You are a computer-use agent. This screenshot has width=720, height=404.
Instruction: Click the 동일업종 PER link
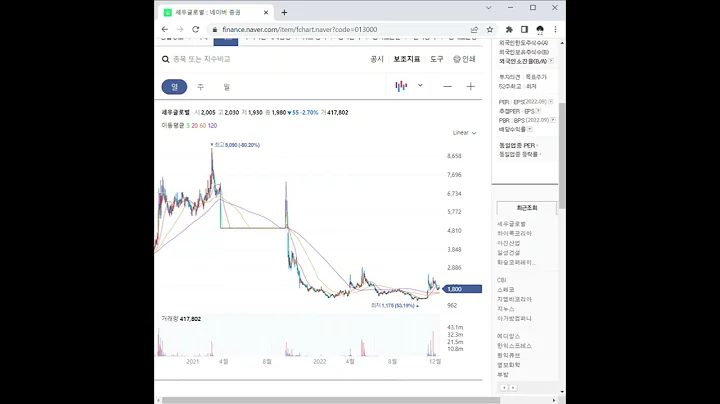coord(518,145)
